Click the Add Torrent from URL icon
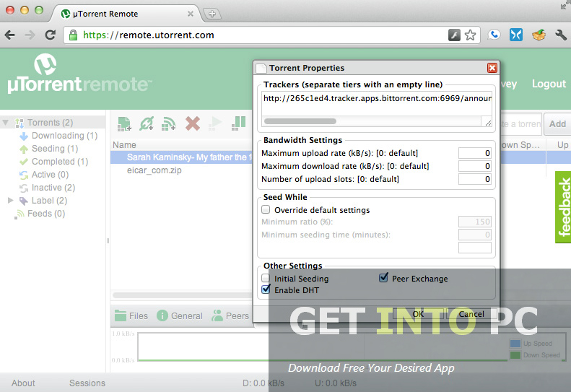 pyautogui.click(x=147, y=124)
